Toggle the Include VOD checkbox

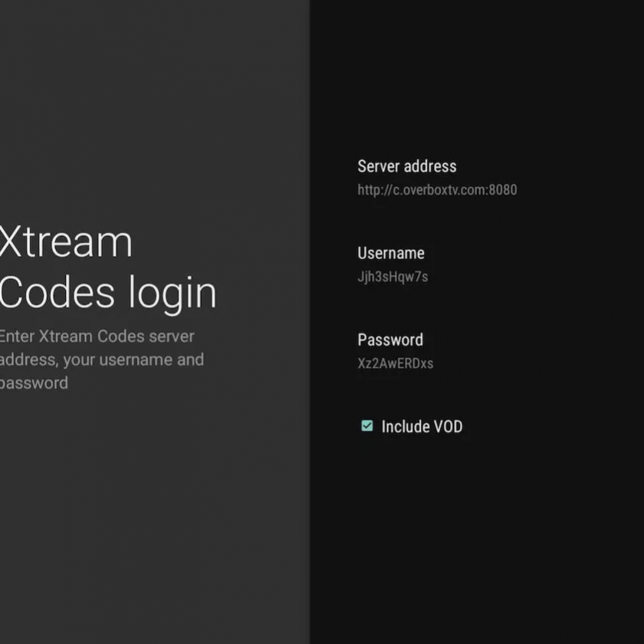coord(366,426)
